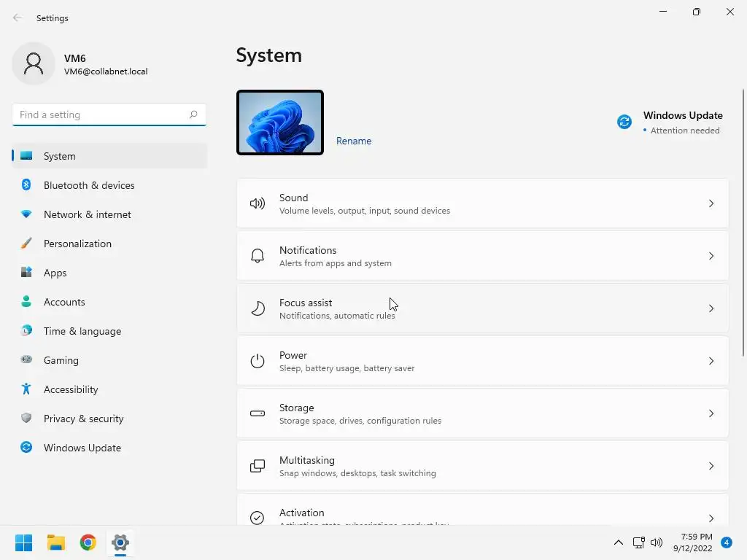Viewport: 747px width, 560px height.
Task: Go to Bluetooth & devices settings
Action: [x=109, y=185]
